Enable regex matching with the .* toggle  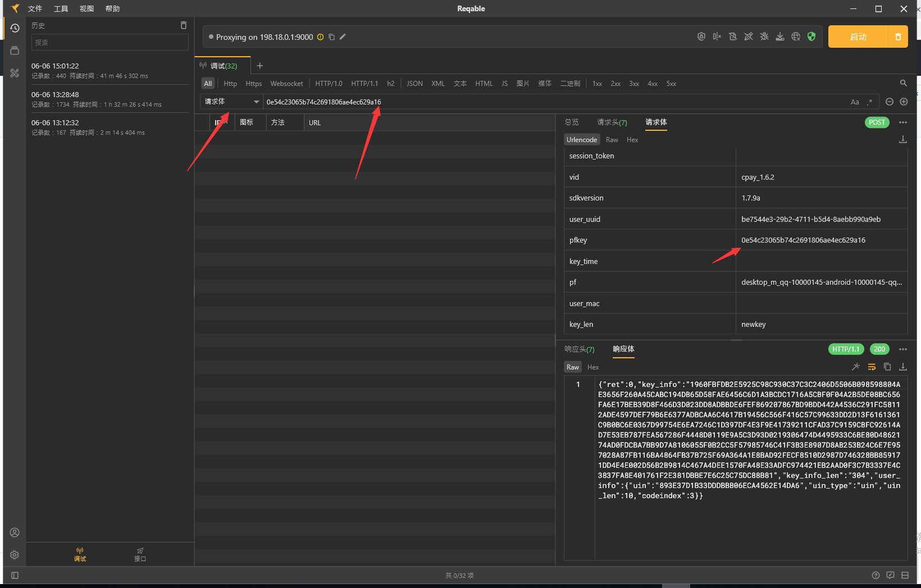click(869, 102)
